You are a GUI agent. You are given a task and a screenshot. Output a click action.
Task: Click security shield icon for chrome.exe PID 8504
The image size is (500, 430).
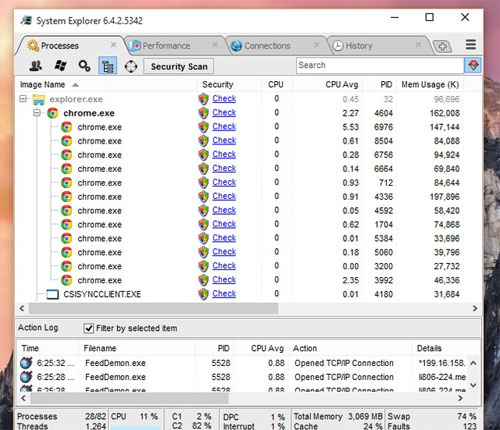coord(203,141)
